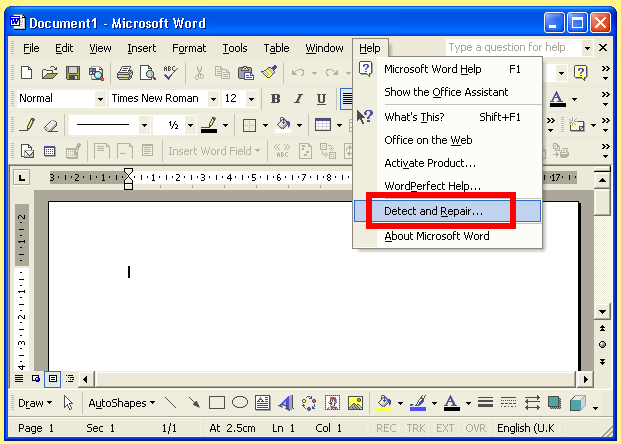Open the Dash Style options
Image resolution: width=621 pixels, height=444 pixels.
coord(509,403)
